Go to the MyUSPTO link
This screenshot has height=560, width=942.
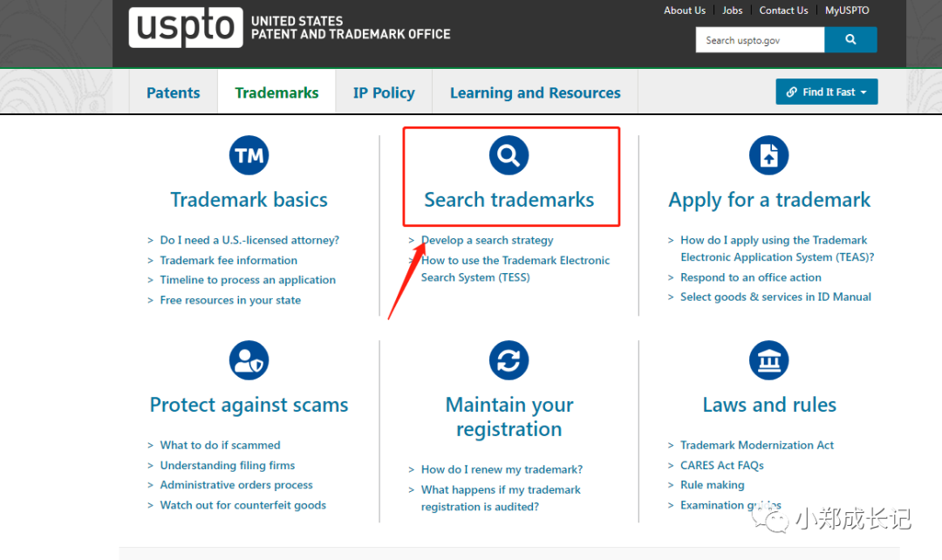point(847,10)
